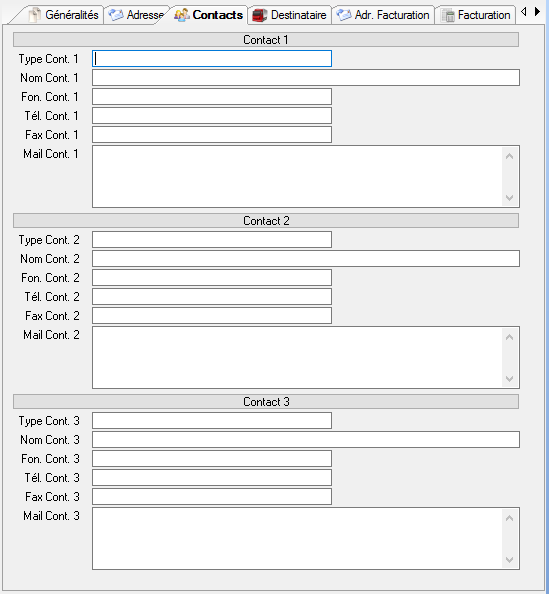Click the Destinataire truck icon

260,15
